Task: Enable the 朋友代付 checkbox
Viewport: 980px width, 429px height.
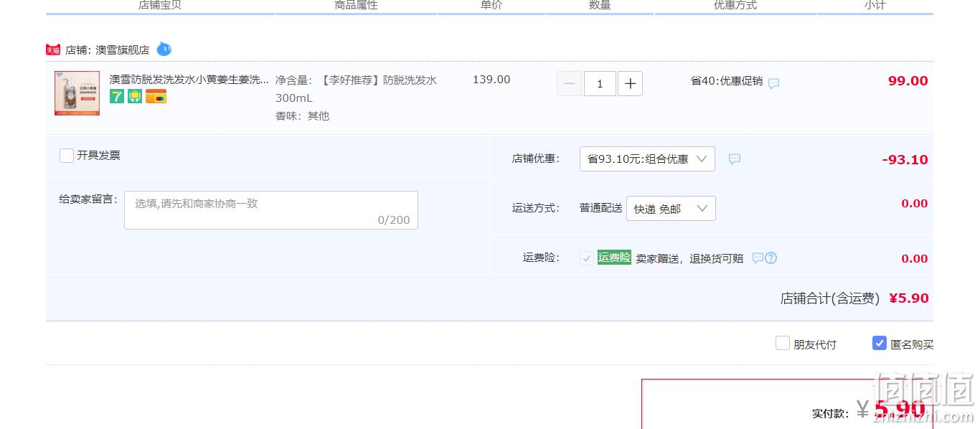Action: tap(783, 344)
